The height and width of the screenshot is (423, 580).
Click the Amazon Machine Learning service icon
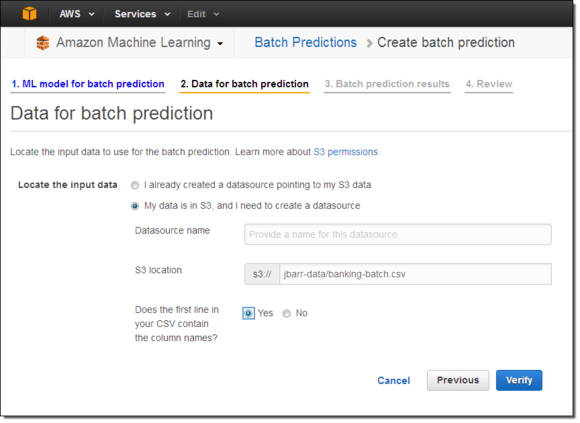pos(43,43)
